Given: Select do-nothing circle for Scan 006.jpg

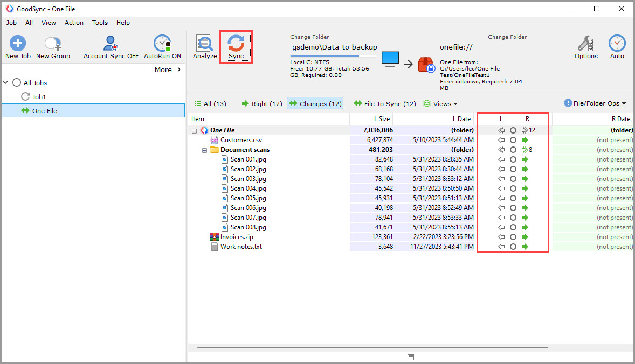Looking at the screenshot, I should pos(513,208).
